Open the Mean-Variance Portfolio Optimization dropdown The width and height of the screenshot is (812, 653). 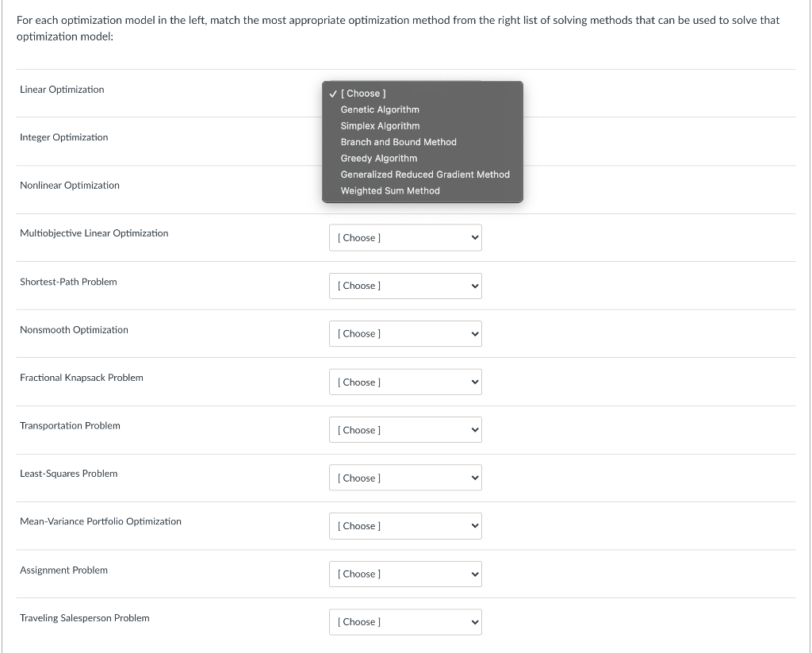(405, 525)
